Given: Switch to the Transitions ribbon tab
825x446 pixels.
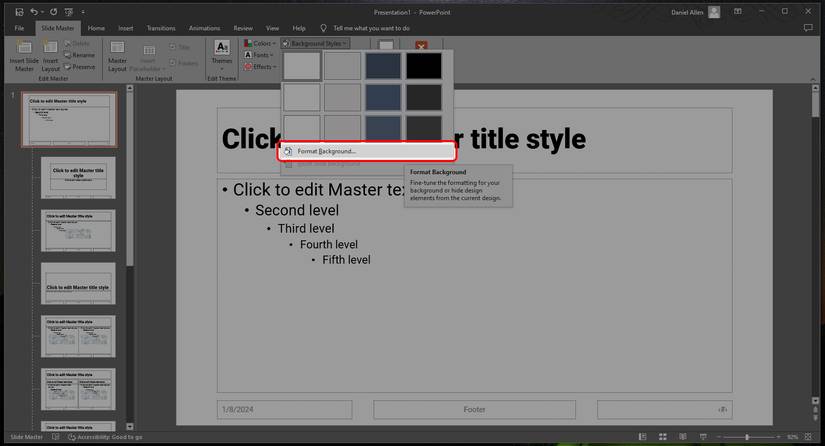Looking at the screenshot, I should point(160,28).
